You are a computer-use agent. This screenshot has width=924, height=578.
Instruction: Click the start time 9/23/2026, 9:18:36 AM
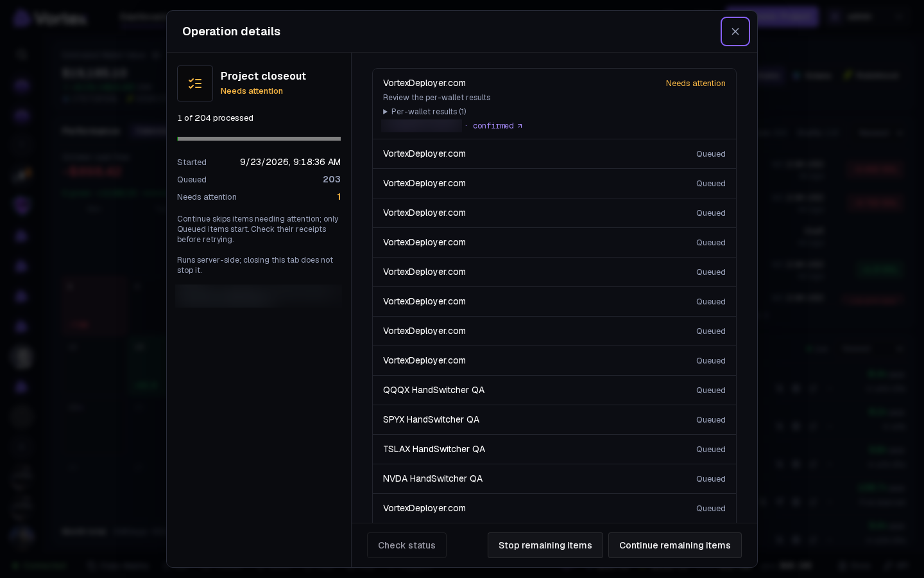[x=290, y=162]
